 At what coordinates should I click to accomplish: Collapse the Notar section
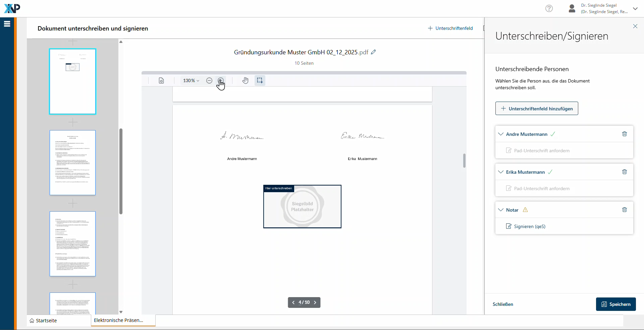[x=501, y=210]
